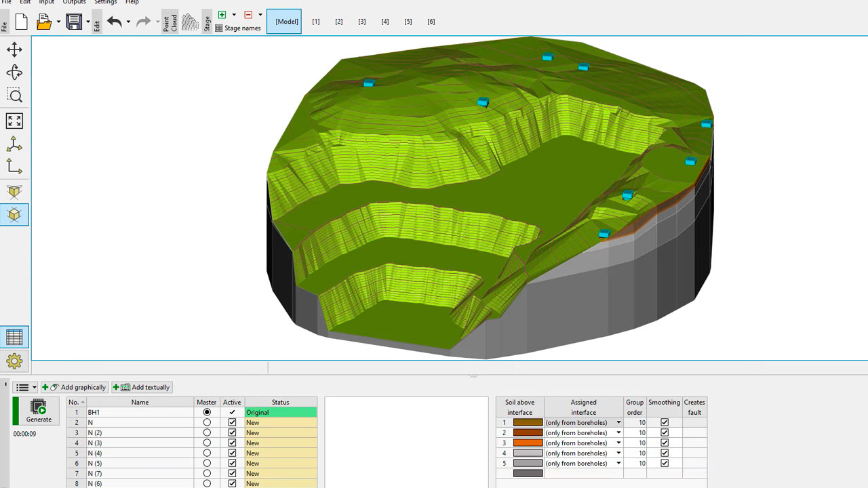Image resolution: width=868 pixels, height=488 pixels.
Task: Open the list options dropdown
Action: pos(26,387)
